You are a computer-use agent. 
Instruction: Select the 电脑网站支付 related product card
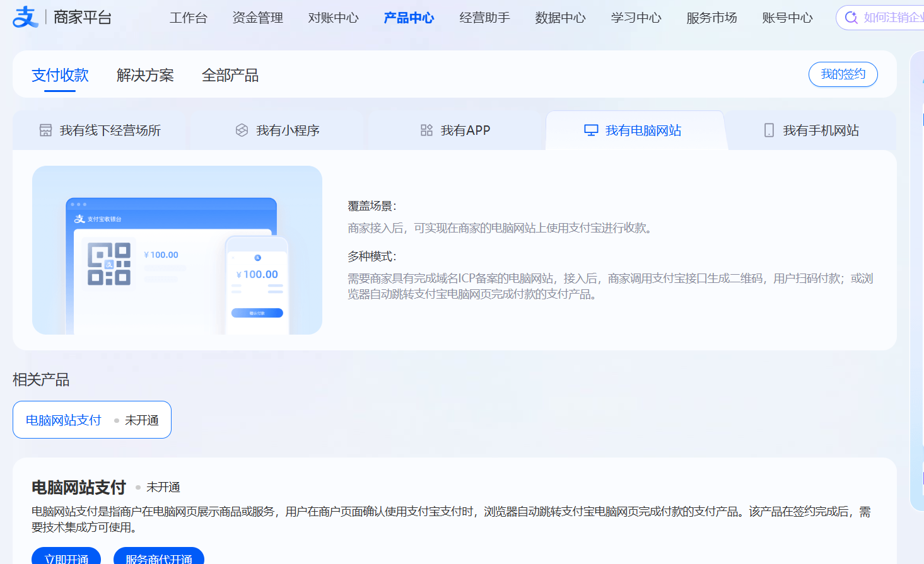tap(92, 420)
